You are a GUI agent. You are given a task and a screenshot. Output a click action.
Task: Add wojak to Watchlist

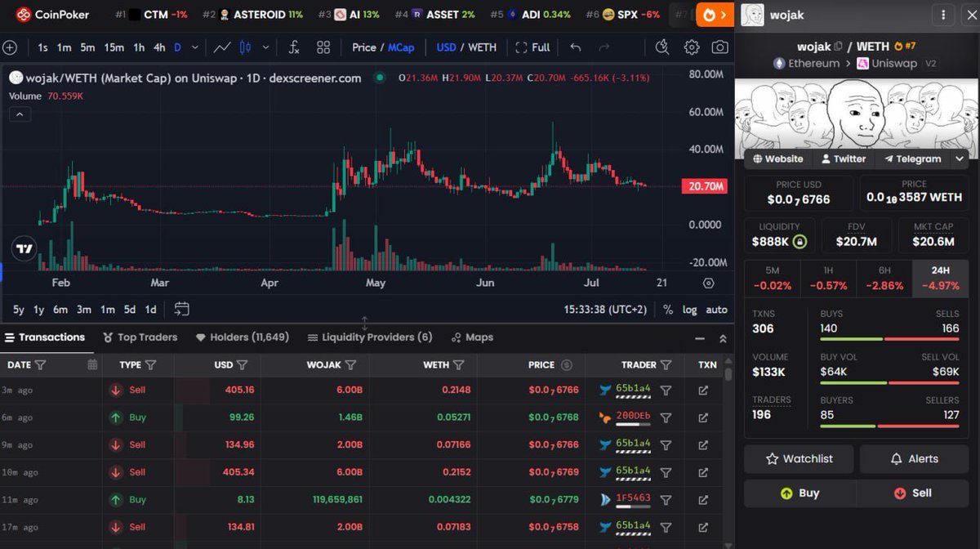pyautogui.click(x=799, y=459)
